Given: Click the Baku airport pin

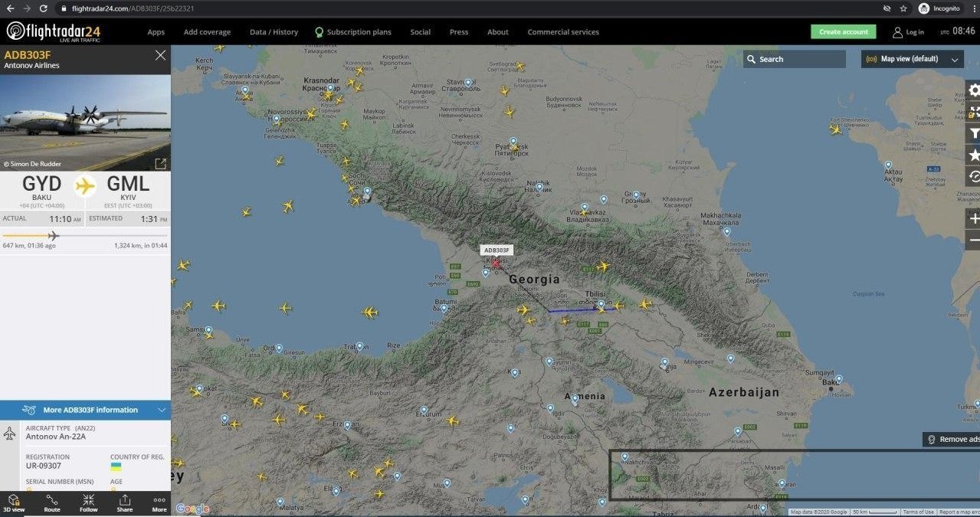Looking at the screenshot, I should pos(839,379).
